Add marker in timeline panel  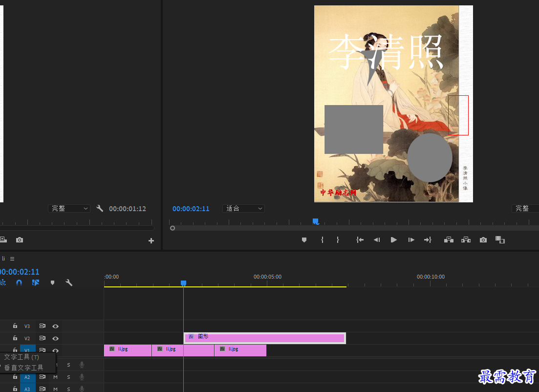click(x=52, y=283)
